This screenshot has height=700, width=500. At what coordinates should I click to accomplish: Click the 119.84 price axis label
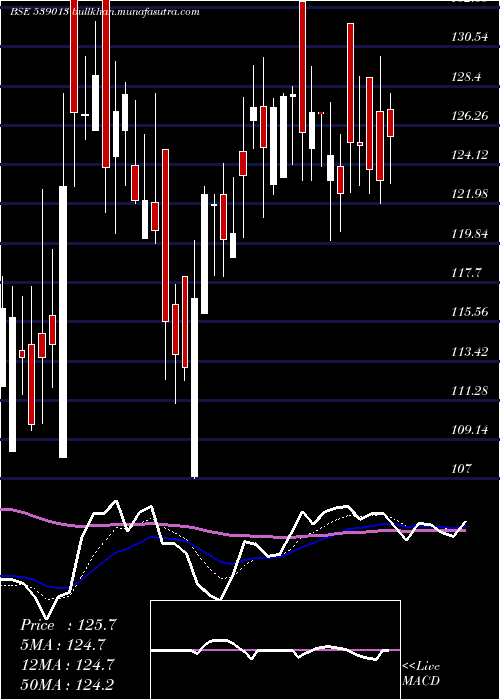(470, 233)
